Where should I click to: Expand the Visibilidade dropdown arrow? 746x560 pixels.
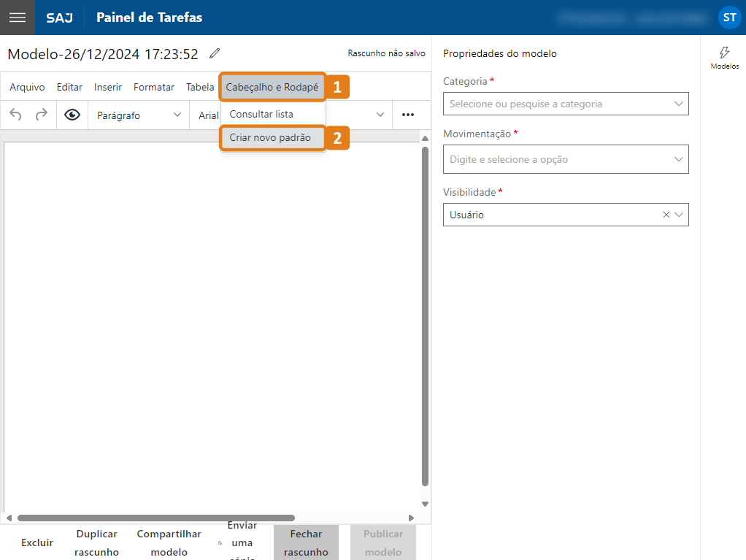pos(679,215)
